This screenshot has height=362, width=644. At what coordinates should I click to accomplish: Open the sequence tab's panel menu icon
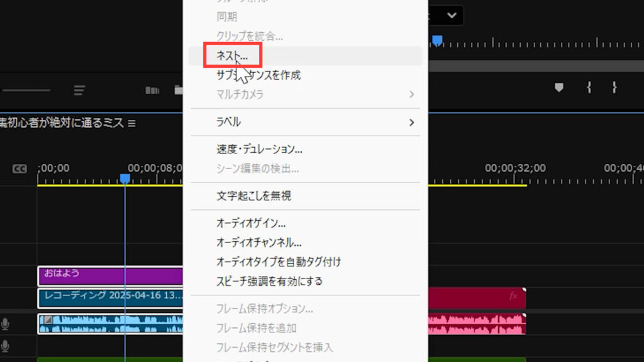[131, 123]
